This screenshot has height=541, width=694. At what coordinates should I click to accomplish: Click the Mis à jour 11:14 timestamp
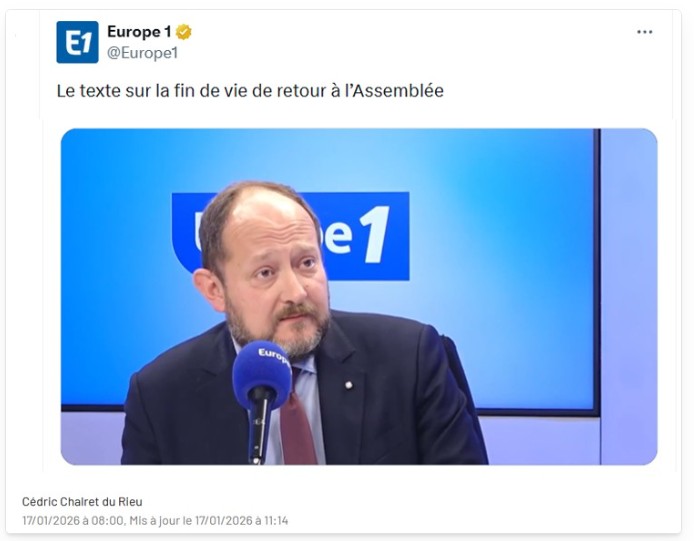coord(208,520)
